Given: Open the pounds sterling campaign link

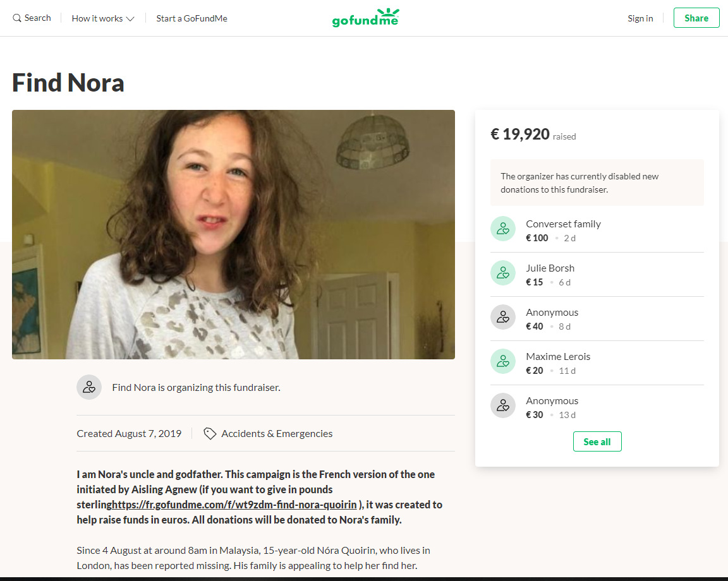Looking at the screenshot, I should 234,505.
